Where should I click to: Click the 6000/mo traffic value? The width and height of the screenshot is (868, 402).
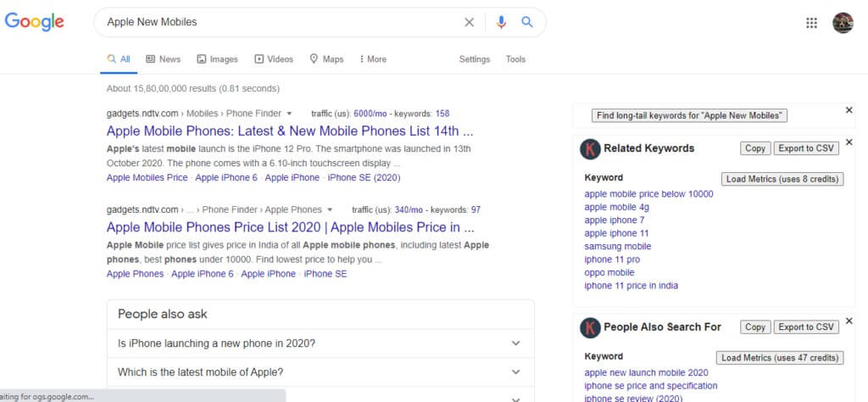[370, 114]
